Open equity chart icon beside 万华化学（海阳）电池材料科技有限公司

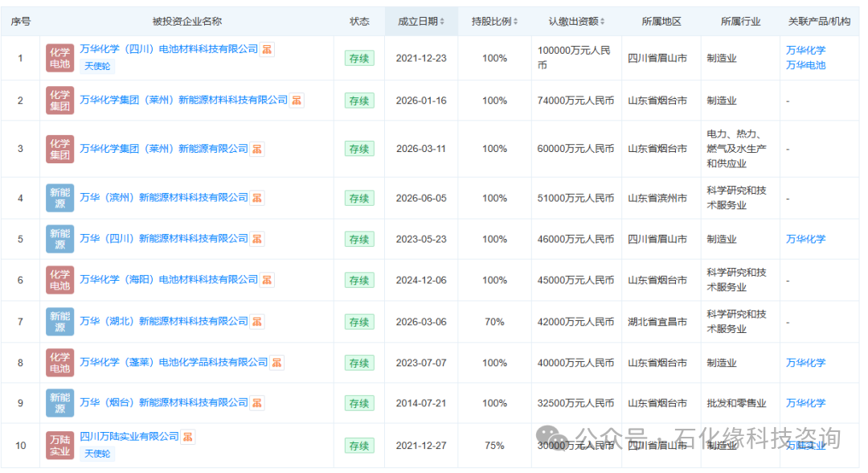point(267,280)
